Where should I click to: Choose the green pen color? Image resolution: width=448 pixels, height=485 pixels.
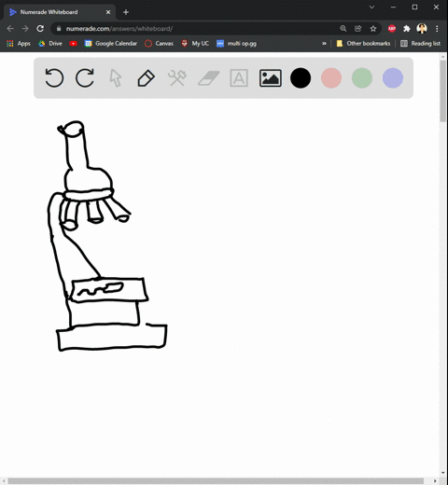[362, 78]
